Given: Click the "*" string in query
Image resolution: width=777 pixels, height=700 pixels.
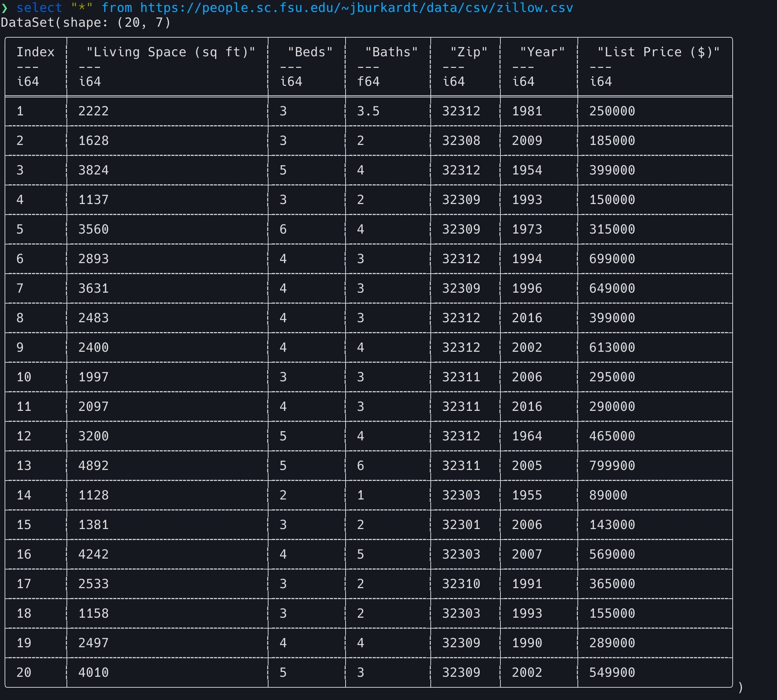Looking at the screenshot, I should pyautogui.click(x=82, y=8).
